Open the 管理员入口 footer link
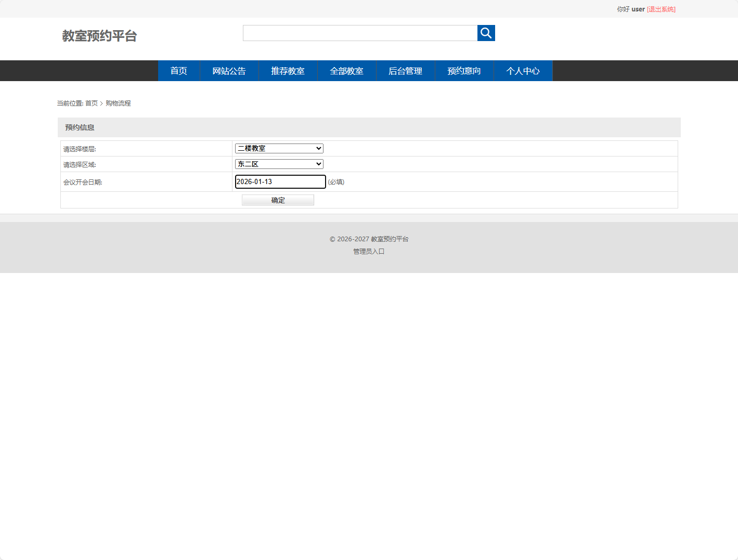 [369, 252]
